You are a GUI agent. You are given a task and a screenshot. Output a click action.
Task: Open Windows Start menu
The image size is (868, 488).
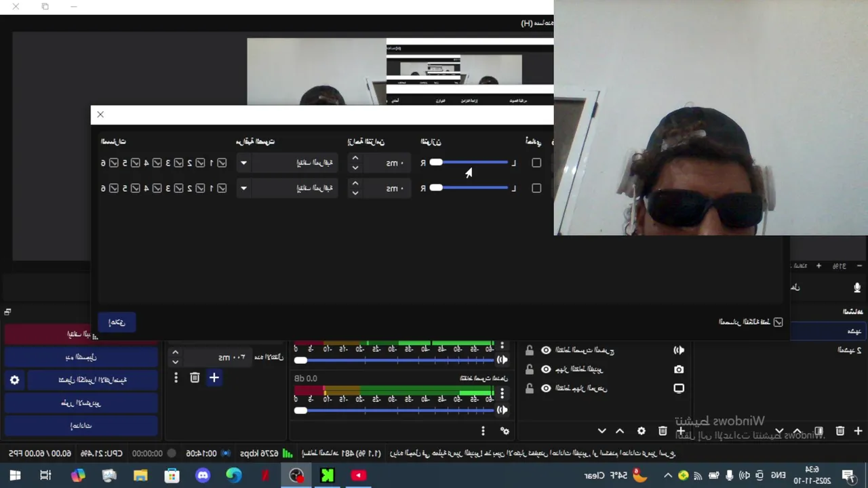pos(15,475)
